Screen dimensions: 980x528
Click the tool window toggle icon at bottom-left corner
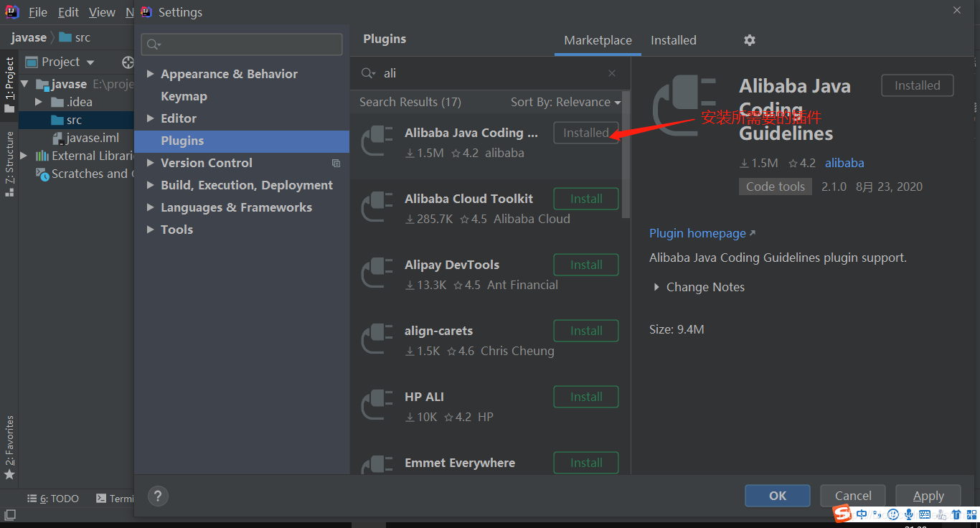10,515
